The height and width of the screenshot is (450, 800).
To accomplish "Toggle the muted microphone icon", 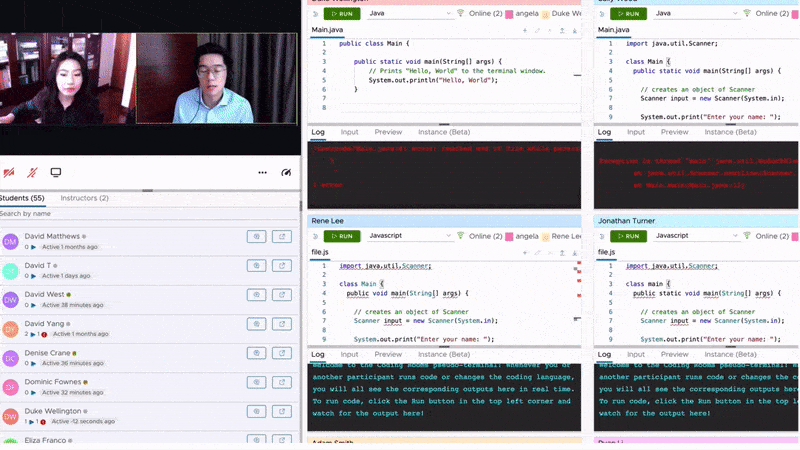I will pos(32,172).
